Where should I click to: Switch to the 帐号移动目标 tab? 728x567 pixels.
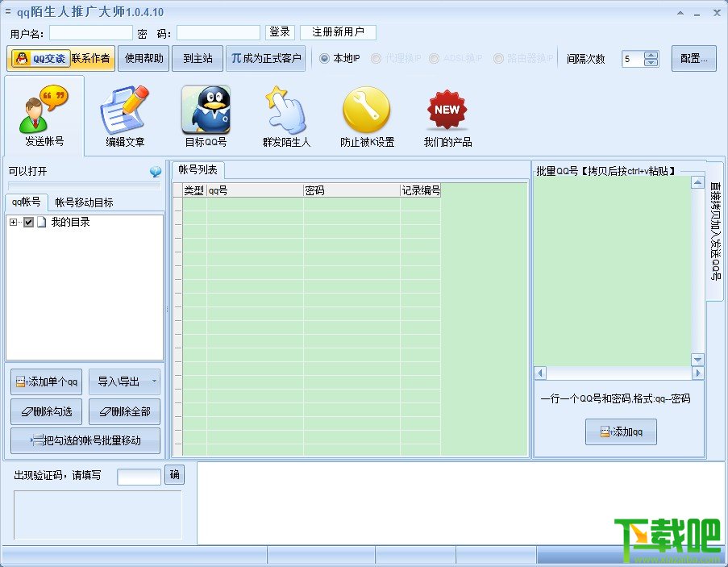click(84, 202)
